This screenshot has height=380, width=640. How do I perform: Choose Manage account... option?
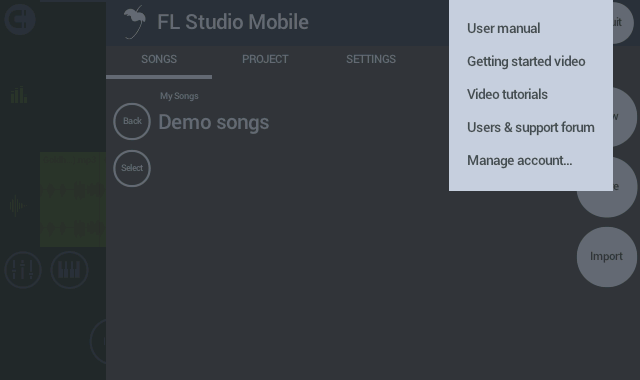click(520, 160)
